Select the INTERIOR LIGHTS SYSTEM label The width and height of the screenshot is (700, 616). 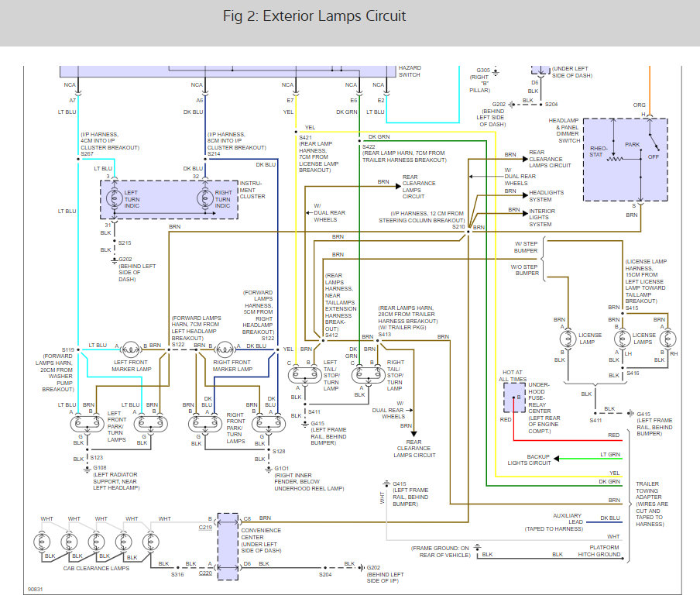[542, 218]
